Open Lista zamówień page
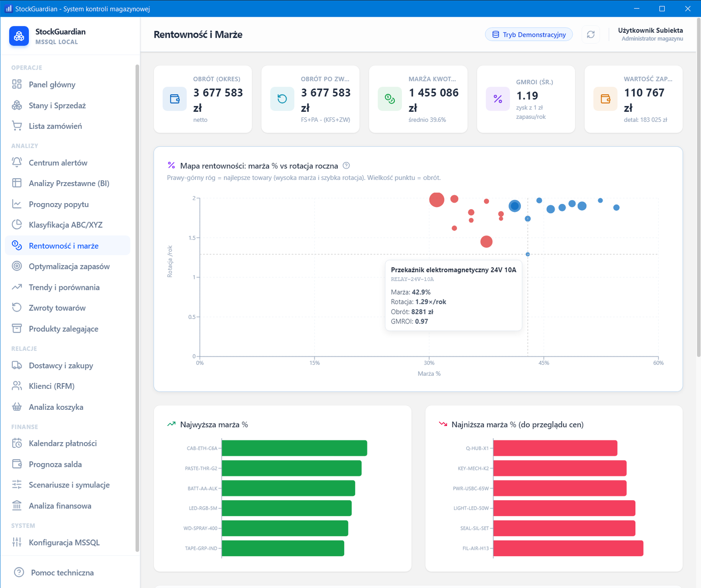Image resolution: width=701 pixels, height=588 pixels. tap(67, 126)
